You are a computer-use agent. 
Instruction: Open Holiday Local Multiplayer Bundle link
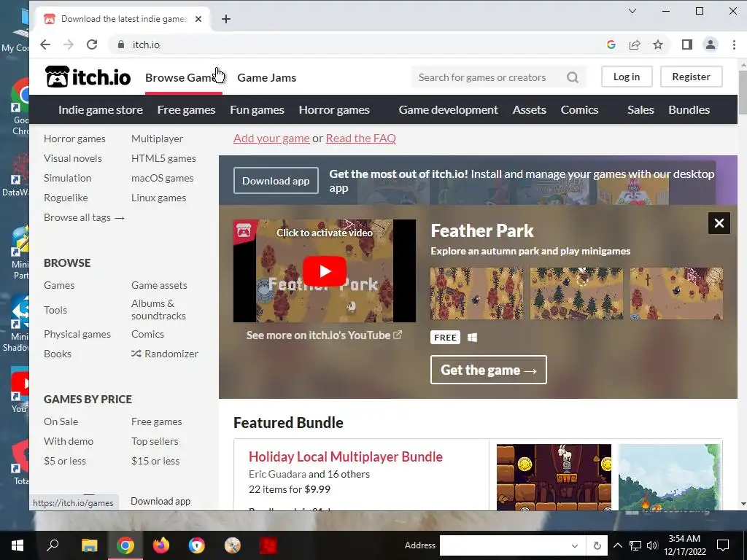click(x=346, y=456)
